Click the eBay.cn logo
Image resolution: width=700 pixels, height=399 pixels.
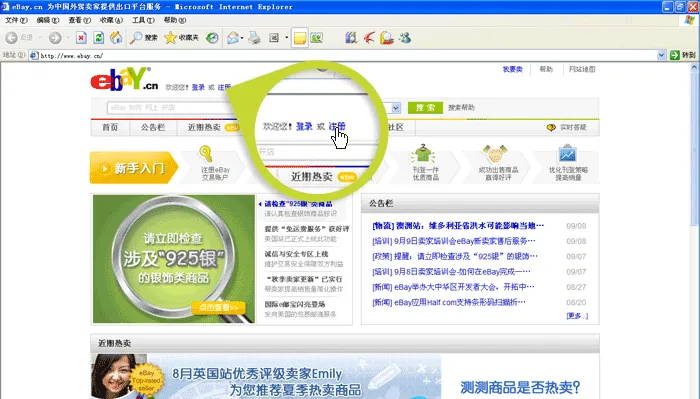pyautogui.click(x=124, y=79)
